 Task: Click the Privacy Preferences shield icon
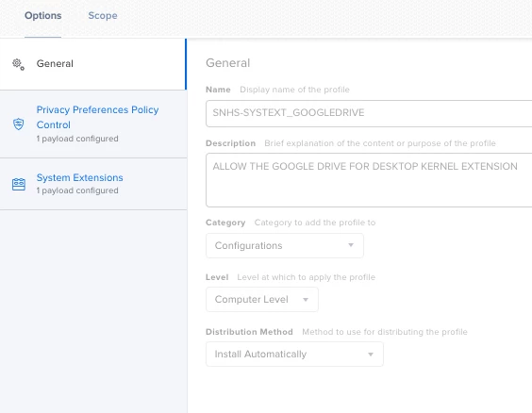click(18, 124)
